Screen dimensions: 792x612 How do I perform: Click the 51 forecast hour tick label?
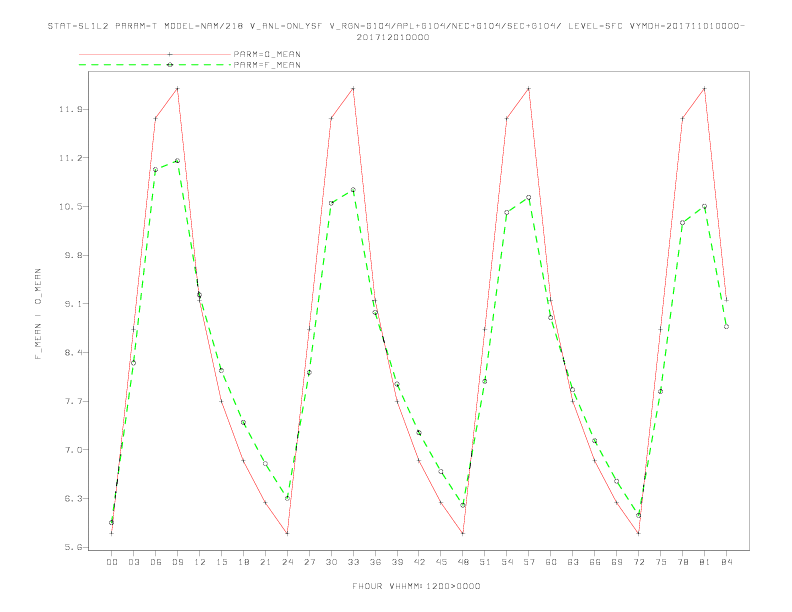(485, 562)
